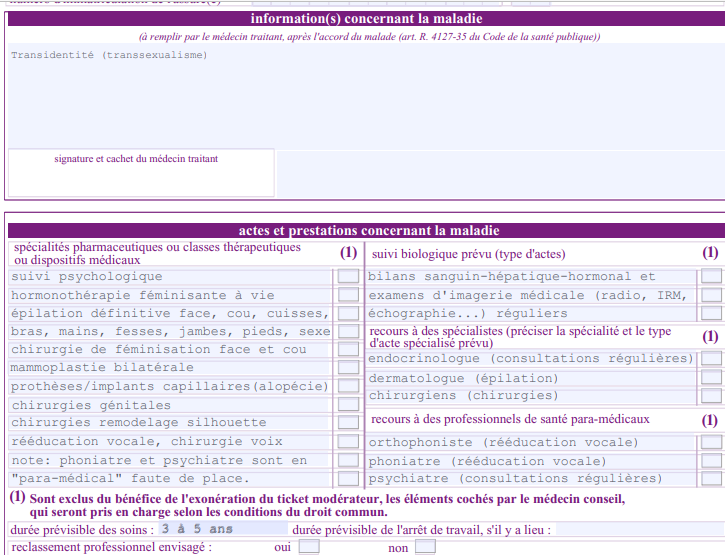Click the 'suivi psychologique' text field
The height and width of the screenshot is (555, 725).
click(170, 277)
